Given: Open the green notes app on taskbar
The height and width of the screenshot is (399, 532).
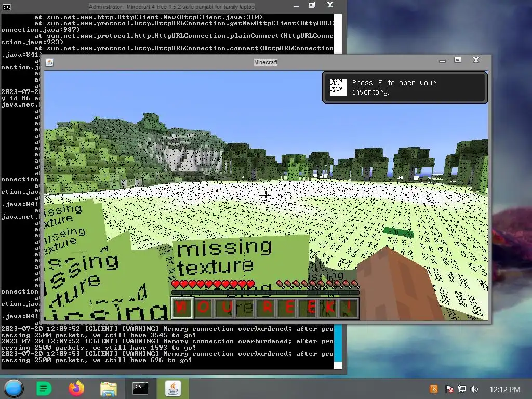Looking at the screenshot, I should click(x=44, y=389).
